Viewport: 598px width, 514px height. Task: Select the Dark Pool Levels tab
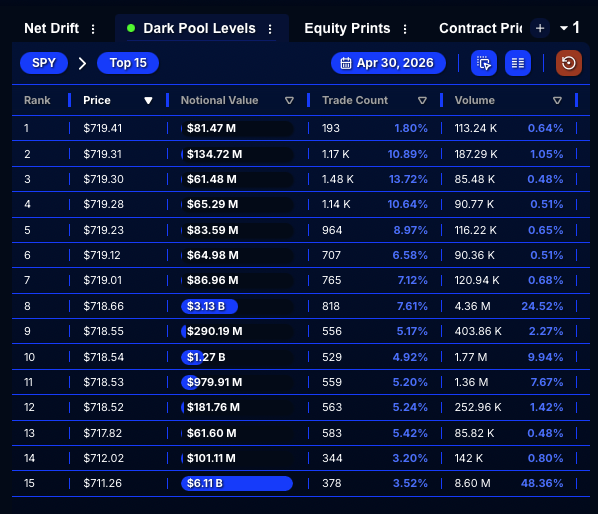pyautogui.click(x=199, y=28)
